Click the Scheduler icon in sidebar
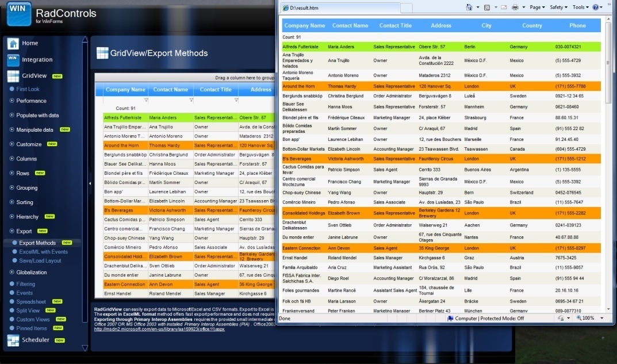This screenshot has width=617, height=364. (13, 340)
